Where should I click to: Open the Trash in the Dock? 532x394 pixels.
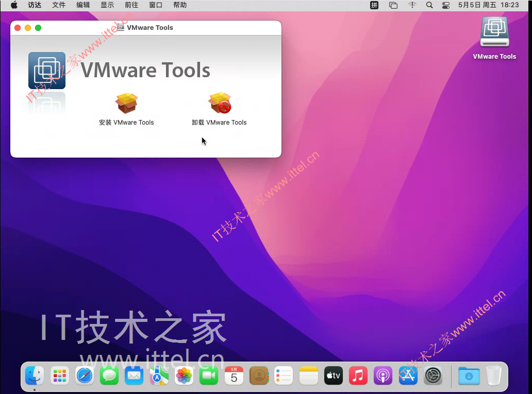click(494, 375)
